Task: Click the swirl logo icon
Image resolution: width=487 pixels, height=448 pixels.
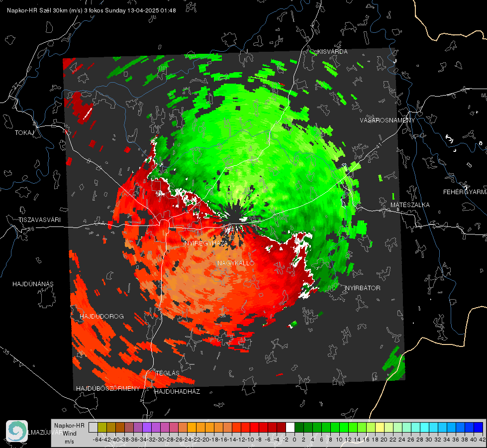Action: click(x=17, y=431)
